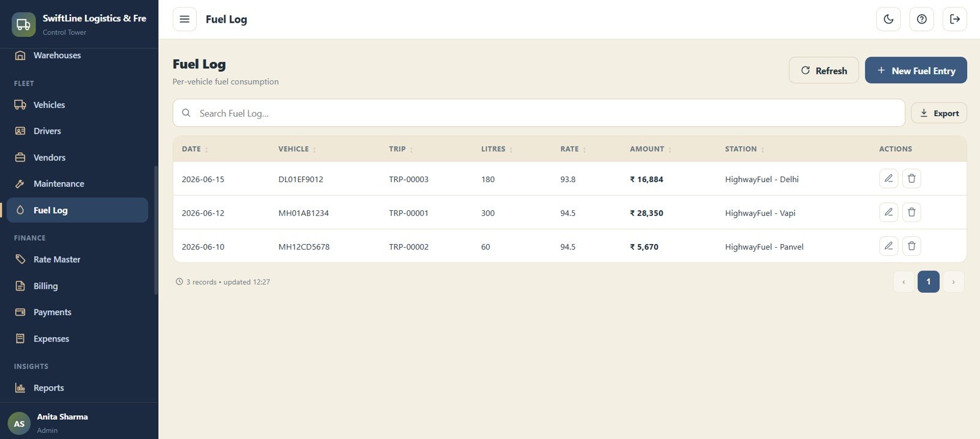This screenshot has width=980, height=439.
Task: Delete the TRP-00001 fuel entry
Action: (911, 212)
